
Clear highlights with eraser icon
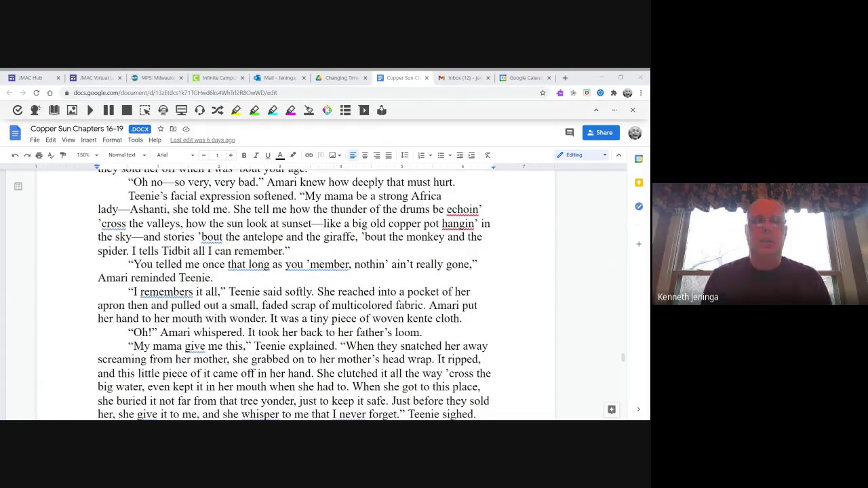click(309, 110)
